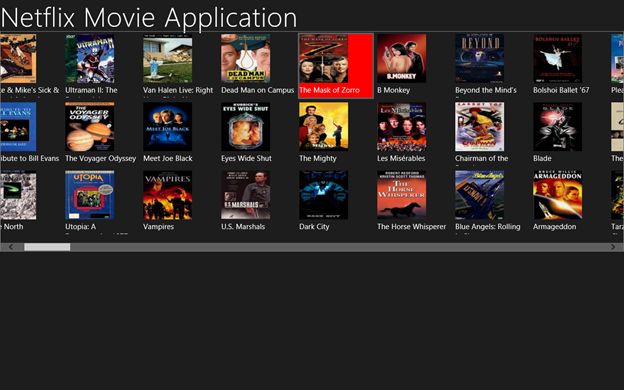Screen dimensions: 624x390
Task: Select the Ultraman II movie poster
Action: (90, 58)
